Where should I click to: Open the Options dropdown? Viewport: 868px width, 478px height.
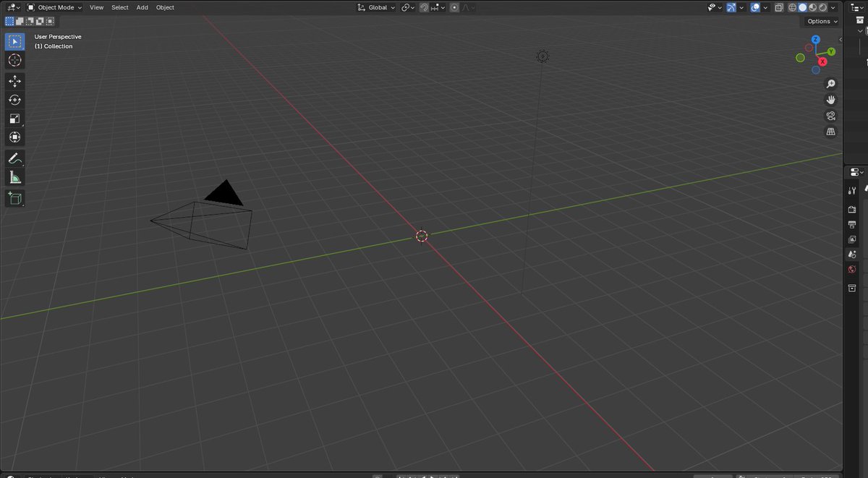[822, 22]
